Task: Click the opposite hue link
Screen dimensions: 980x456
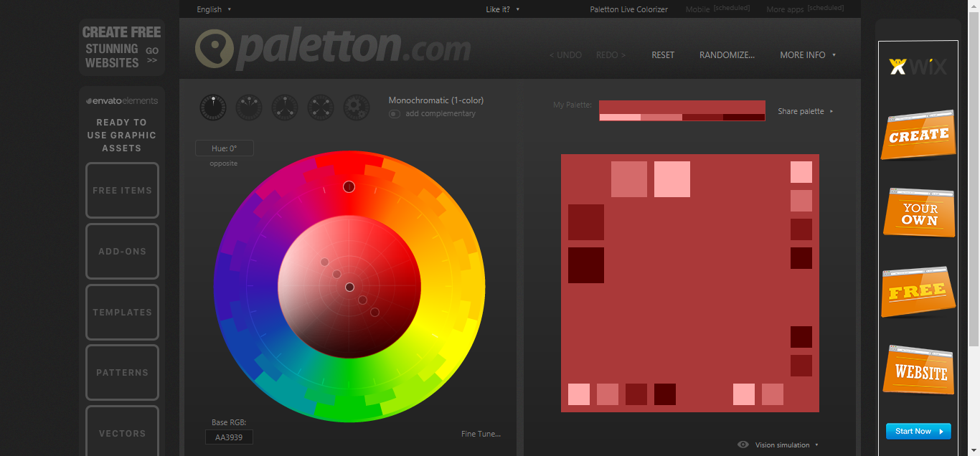Action: tap(223, 163)
